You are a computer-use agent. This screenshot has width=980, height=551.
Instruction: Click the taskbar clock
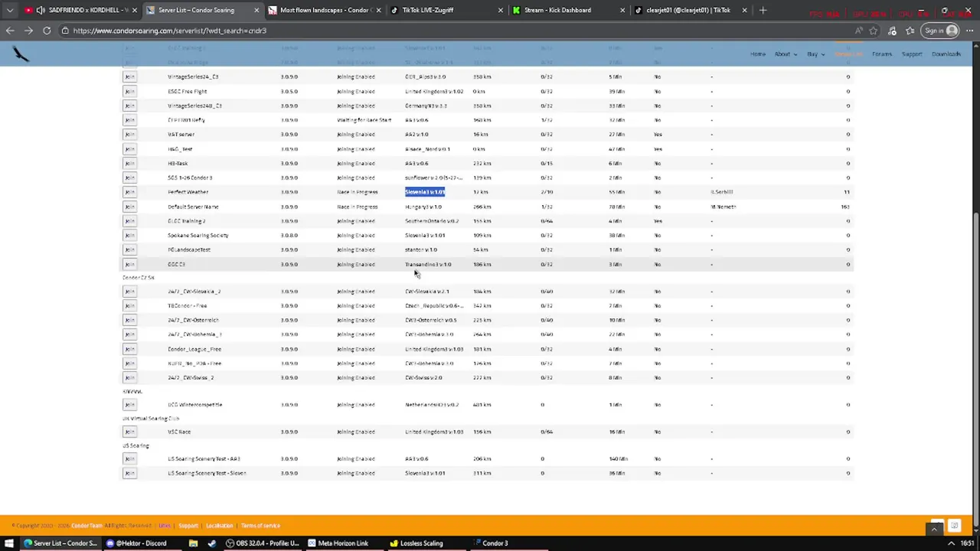point(968,543)
